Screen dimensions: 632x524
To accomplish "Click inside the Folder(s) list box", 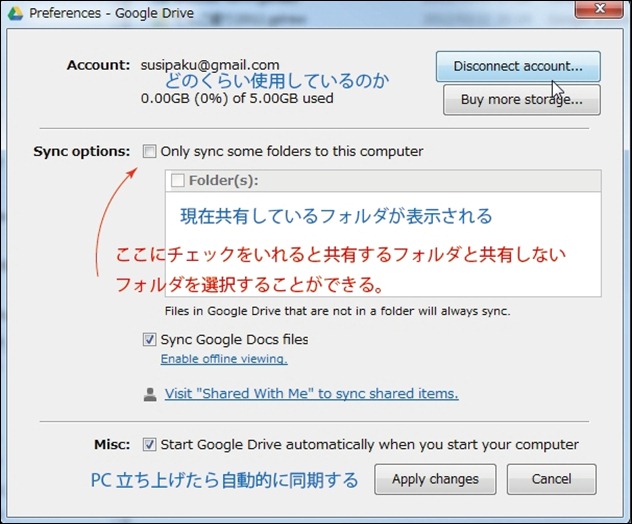I will tap(383, 244).
